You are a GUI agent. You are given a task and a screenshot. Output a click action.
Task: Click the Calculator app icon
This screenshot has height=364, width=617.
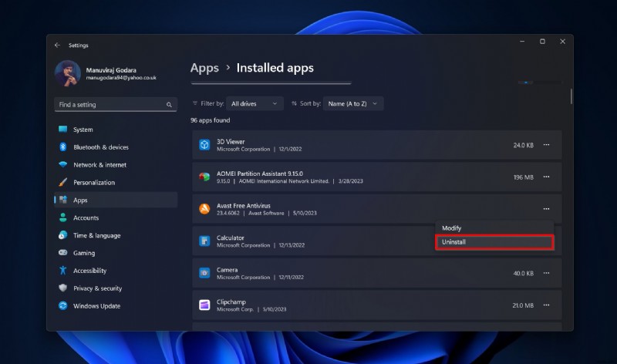click(x=204, y=241)
